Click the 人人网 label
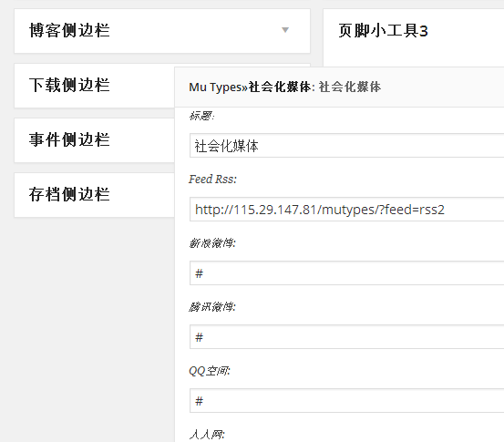 [207, 435]
